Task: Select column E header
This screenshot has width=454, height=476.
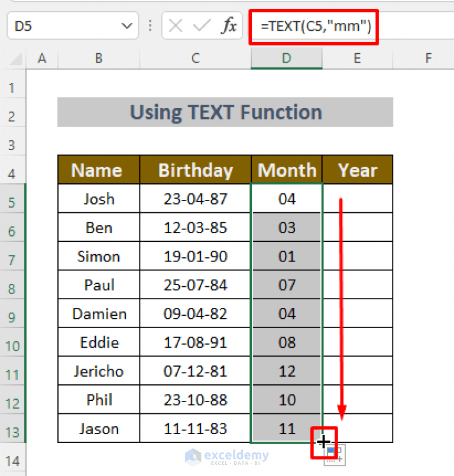Action: [358, 59]
